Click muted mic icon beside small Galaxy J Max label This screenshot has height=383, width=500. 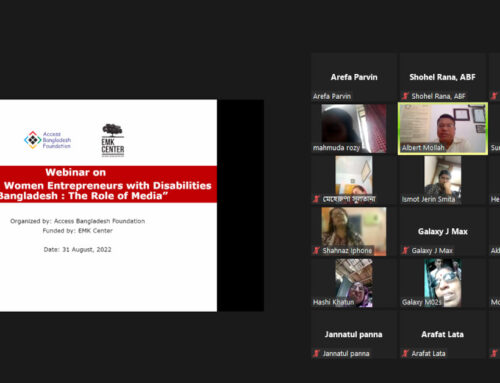click(405, 250)
